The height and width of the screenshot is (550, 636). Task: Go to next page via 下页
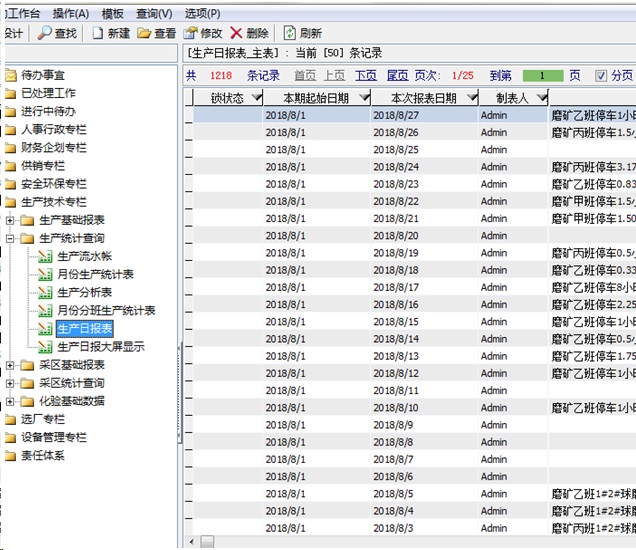(x=365, y=76)
